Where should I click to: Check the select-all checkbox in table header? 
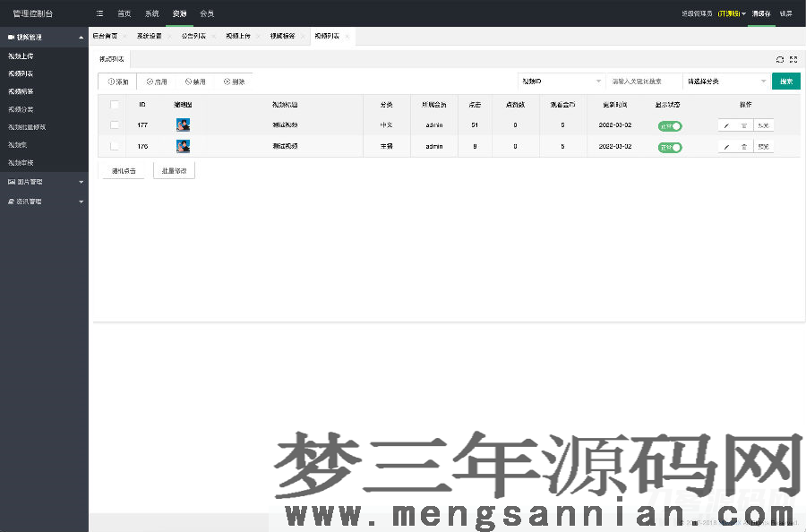click(113, 105)
